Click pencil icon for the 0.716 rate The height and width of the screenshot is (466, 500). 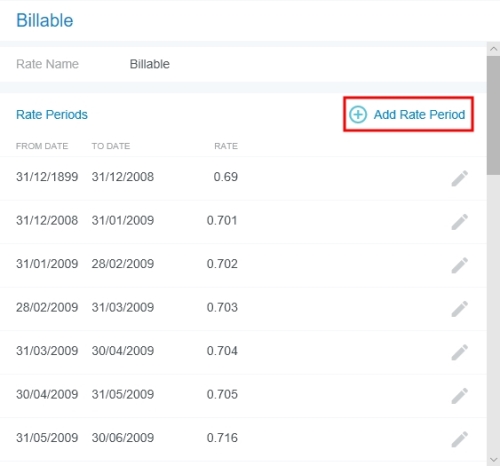[460, 439]
